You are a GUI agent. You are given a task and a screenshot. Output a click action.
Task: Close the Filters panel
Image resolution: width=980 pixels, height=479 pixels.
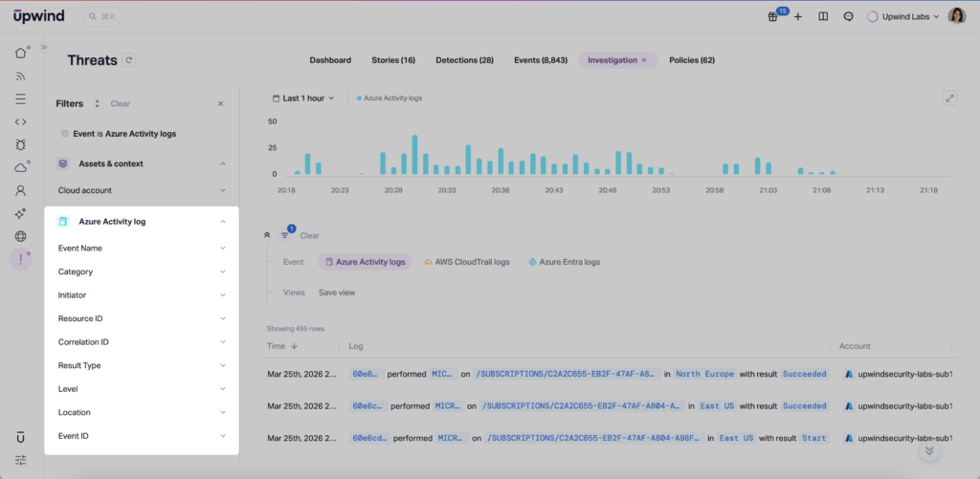pos(221,103)
